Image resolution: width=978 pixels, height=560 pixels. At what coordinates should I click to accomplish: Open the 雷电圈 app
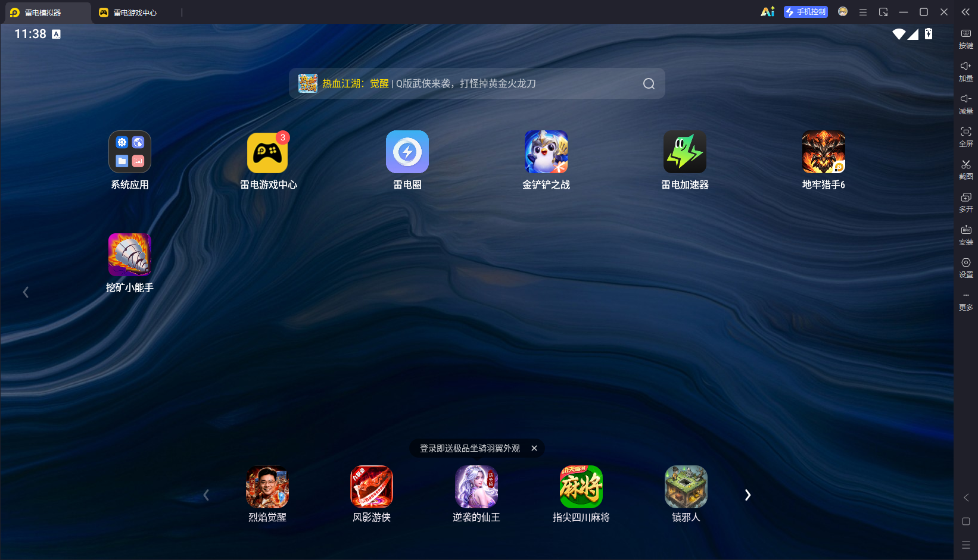coord(407,152)
